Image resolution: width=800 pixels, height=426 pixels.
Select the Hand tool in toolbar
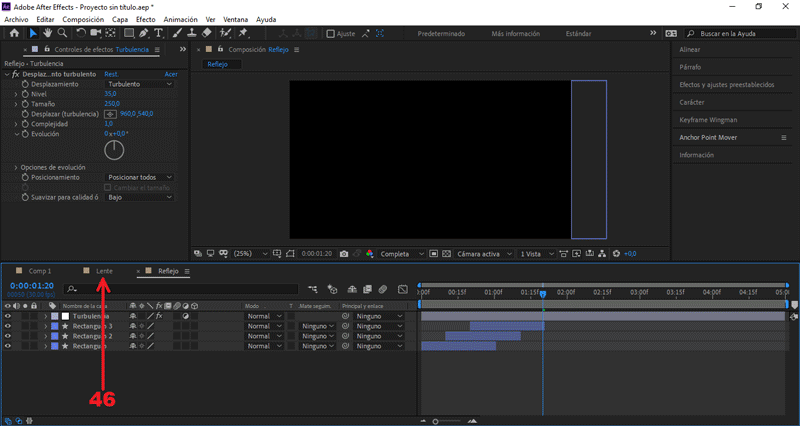47,33
